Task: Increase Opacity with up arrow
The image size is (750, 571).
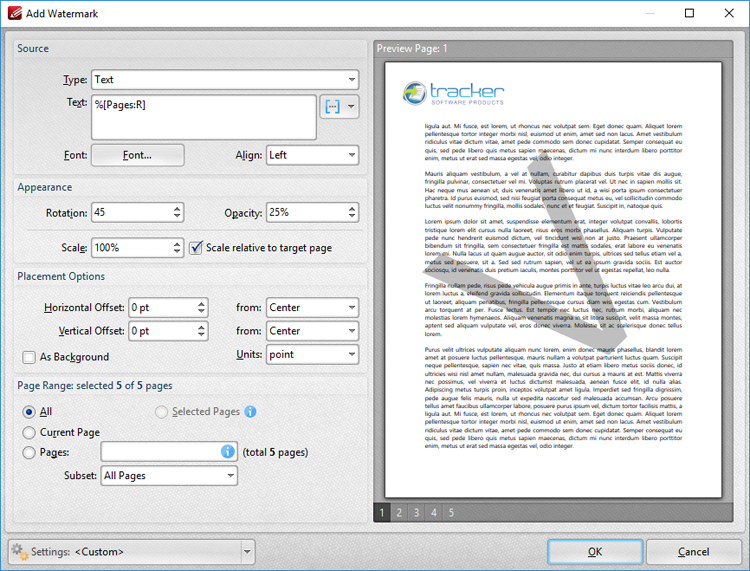Action: pos(352,208)
